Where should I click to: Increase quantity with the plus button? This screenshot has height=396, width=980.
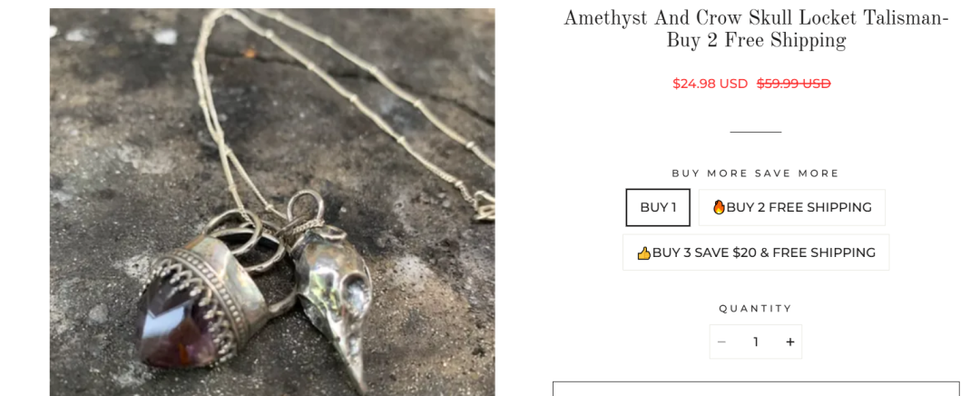click(790, 342)
